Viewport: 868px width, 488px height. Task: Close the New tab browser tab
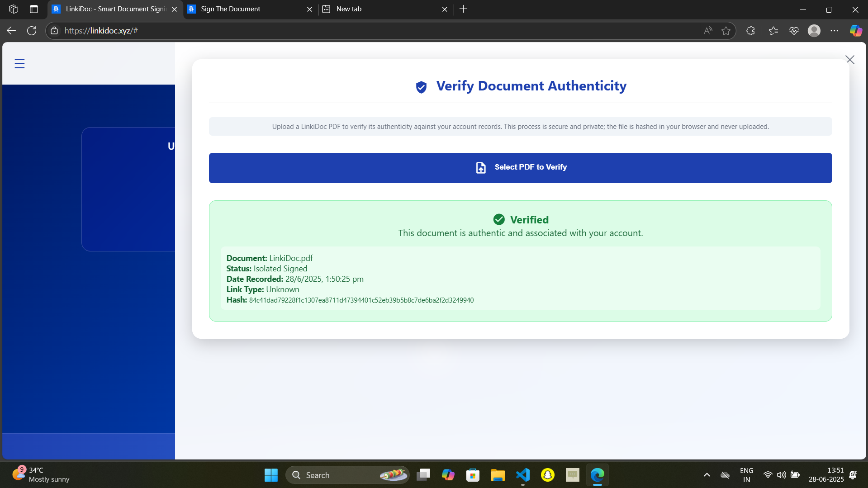coord(445,9)
